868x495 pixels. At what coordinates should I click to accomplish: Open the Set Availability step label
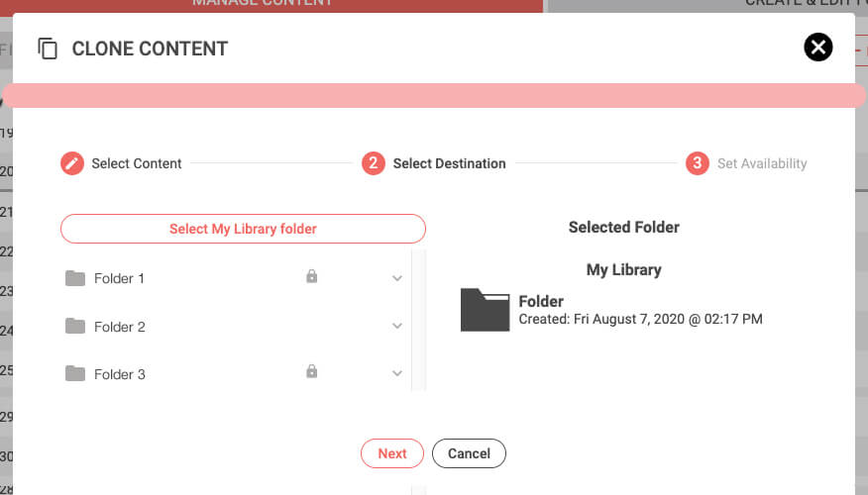click(x=762, y=163)
